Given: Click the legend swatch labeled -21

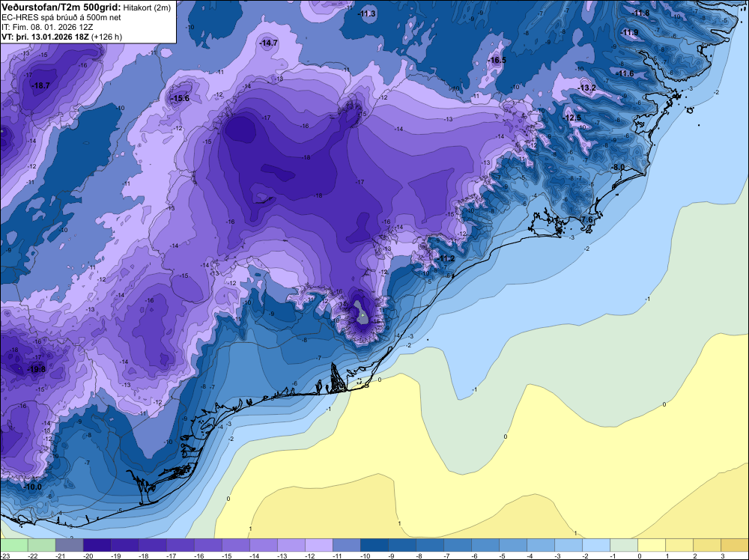Looking at the screenshot, I should (69, 545).
